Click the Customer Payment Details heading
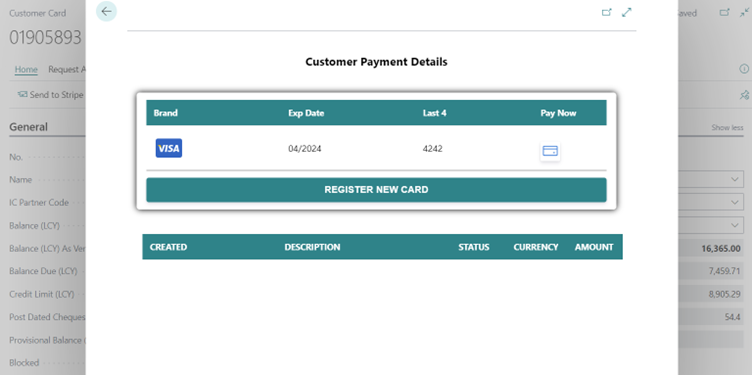 (x=376, y=62)
